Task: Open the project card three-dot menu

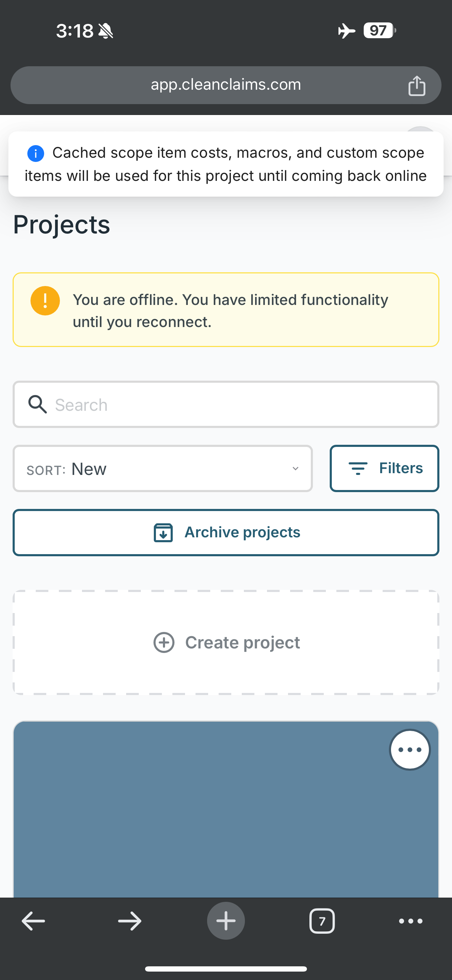Action: pyautogui.click(x=410, y=750)
